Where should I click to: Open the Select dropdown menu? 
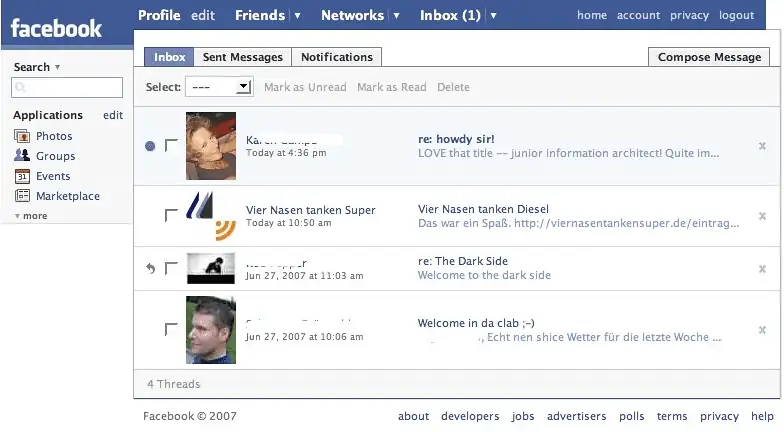219,87
